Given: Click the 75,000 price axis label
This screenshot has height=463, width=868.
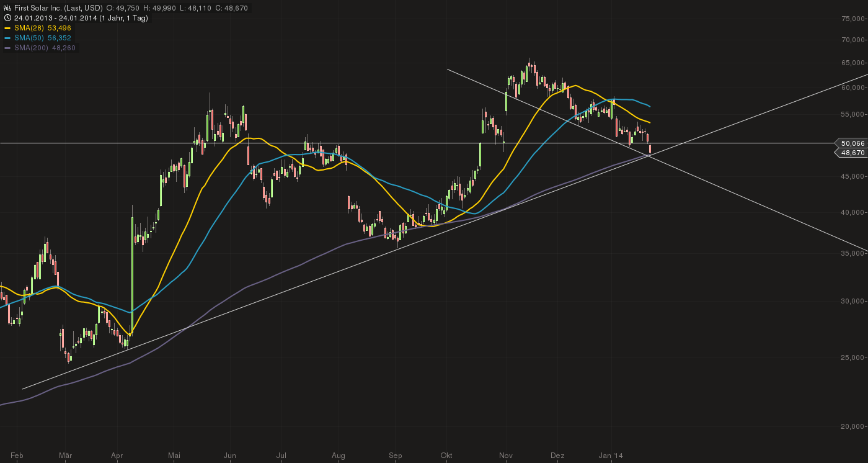Looking at the screenshot, I should [x=854, y=19].
